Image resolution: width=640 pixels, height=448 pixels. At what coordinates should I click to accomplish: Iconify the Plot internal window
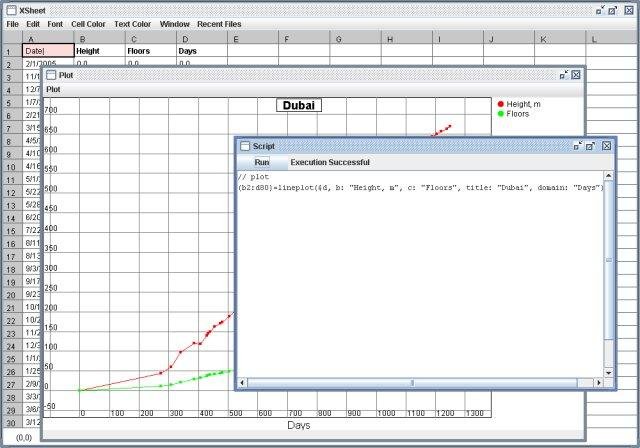click(564, 75)
